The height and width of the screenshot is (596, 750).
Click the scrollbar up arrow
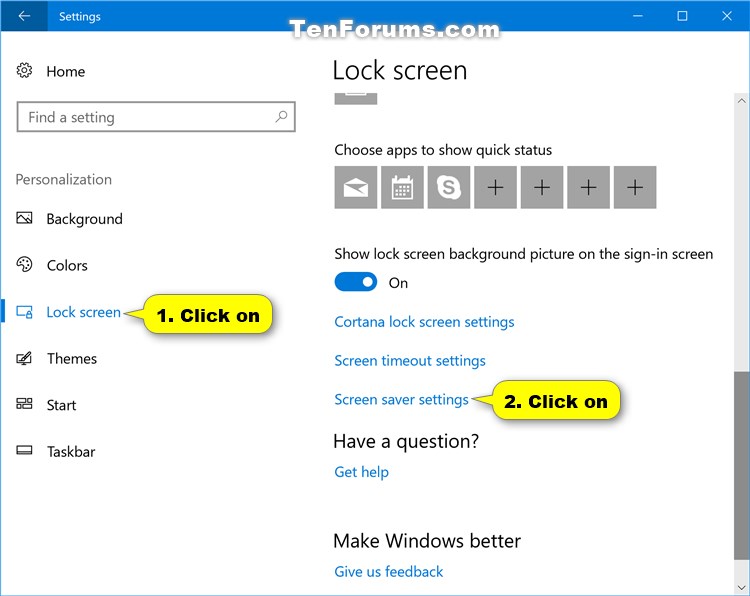click(x=741, y=100)
